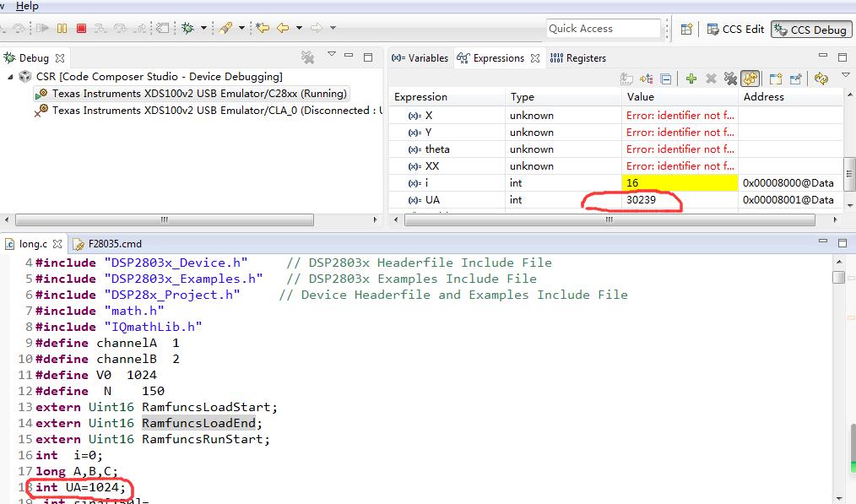Click the Remove Selected Expression X icon
This screenshot has width=856, height=504.
pos(711,79)
